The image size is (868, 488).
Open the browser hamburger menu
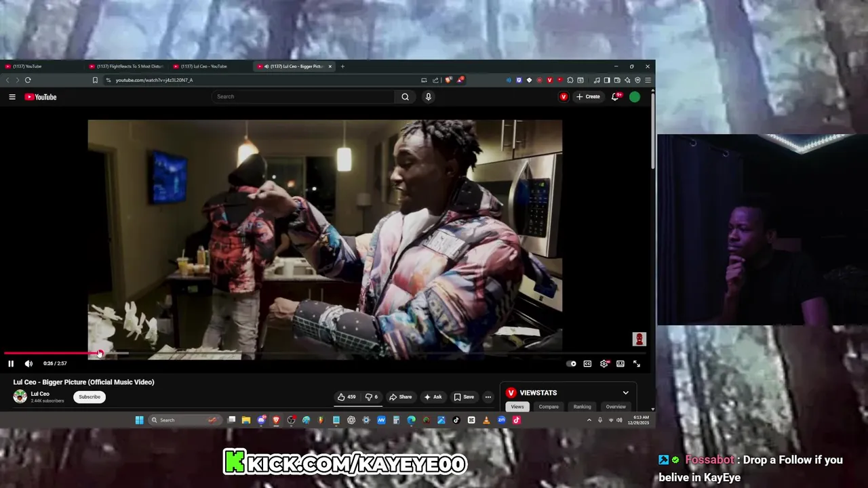click(x=648, y=80)
